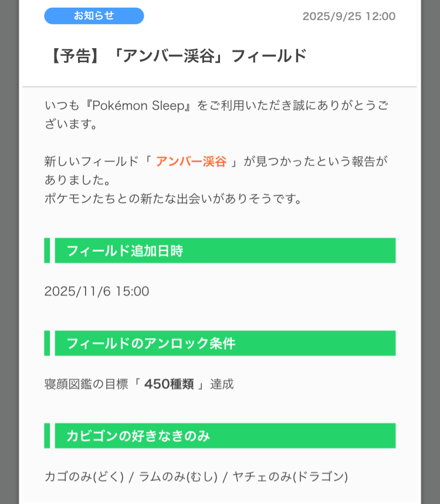
Task: Click the ありました。 line of text
Action: (77, 180)
